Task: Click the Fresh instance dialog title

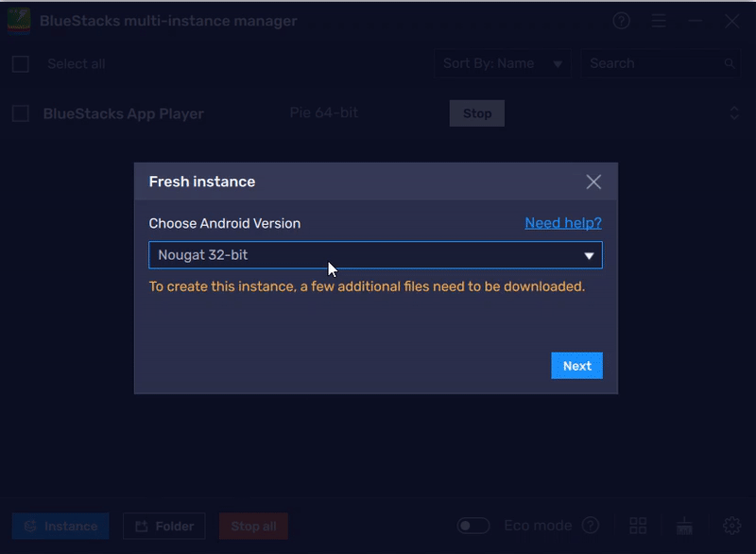Action: pyautogui.click(x=202, y=182)
